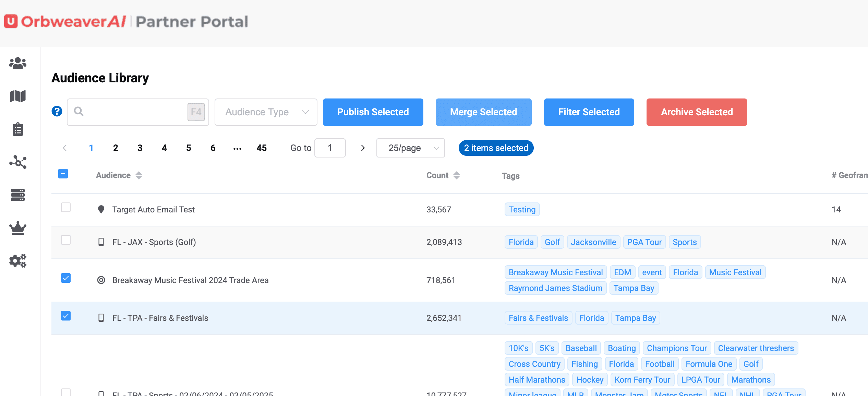The height and width of the screenshot is (396, 868).
Task: Click the red Archive Selected button
Action: point(697,112)
